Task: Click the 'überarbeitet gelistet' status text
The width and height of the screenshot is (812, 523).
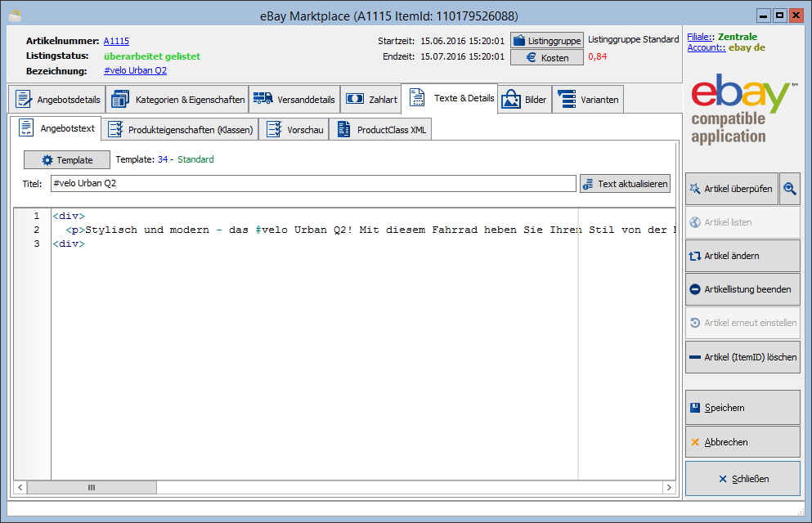Action: coord(152,56)
